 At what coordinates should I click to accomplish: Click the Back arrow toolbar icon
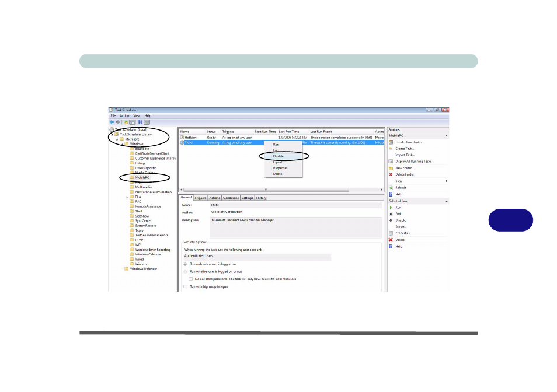coord(112,122)
